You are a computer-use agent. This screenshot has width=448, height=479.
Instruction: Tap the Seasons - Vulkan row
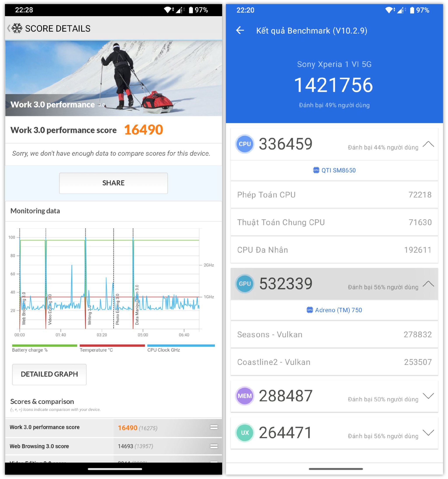tap(334, 334)
